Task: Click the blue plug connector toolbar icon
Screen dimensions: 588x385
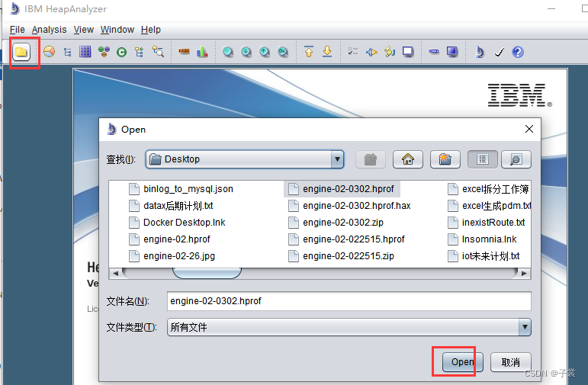Action: coord(371,52)
